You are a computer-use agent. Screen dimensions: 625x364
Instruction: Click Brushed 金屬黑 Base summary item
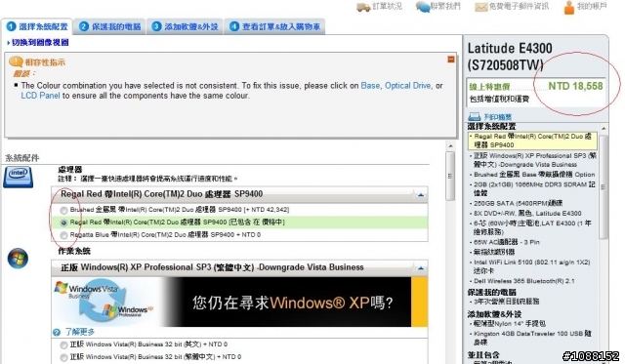click(534, 175)
